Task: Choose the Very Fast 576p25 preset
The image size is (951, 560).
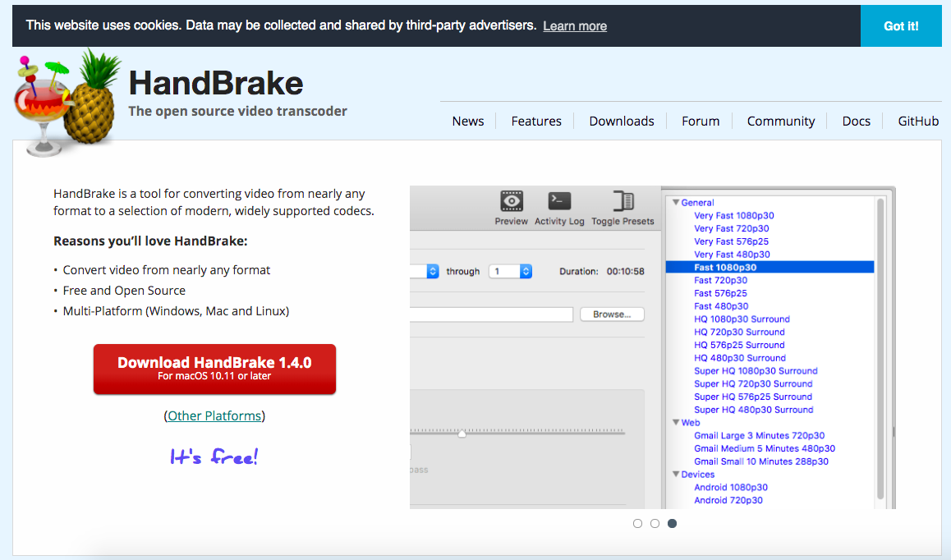Action: (732, 241)
